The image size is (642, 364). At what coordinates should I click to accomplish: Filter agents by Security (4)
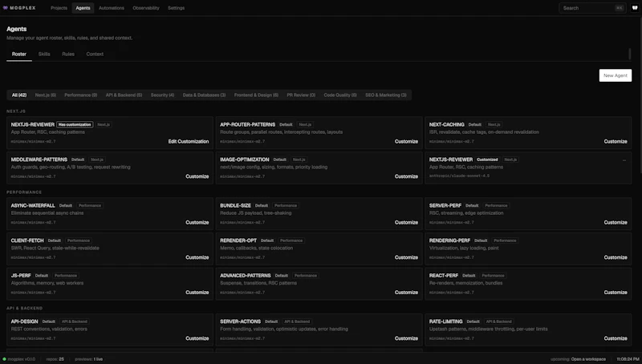163,95
